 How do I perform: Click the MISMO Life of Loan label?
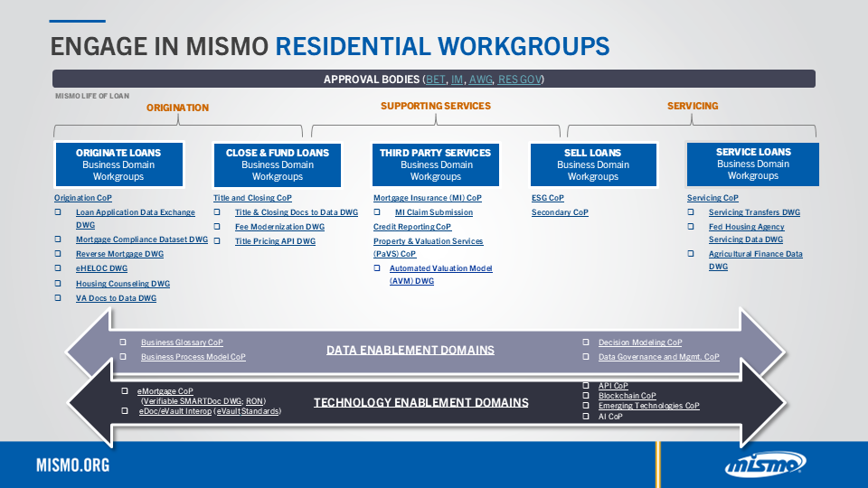pos(92,96)
